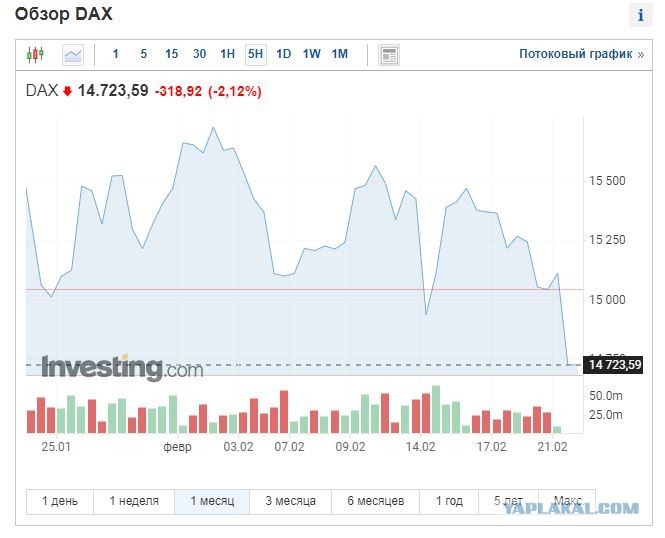Screen dimensions: 665x538
Task: Set interval to 1 minute
Action: pos(115,54)
